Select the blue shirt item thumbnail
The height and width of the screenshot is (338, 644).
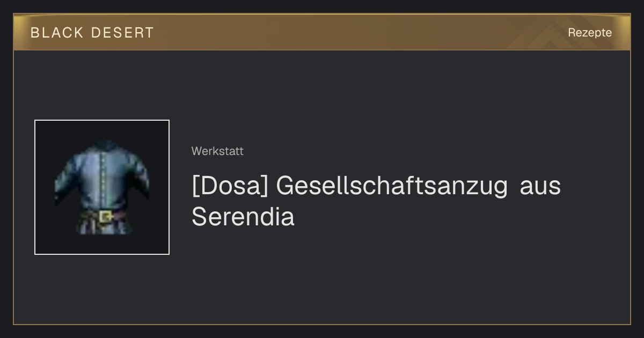(102, 187)
